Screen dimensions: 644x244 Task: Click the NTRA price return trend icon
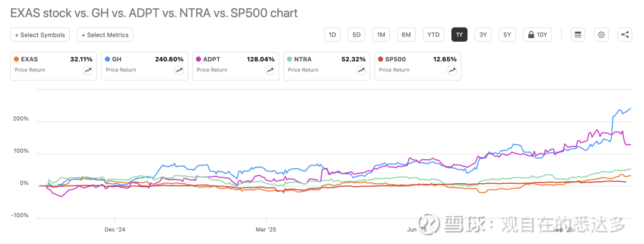point(361,70)
